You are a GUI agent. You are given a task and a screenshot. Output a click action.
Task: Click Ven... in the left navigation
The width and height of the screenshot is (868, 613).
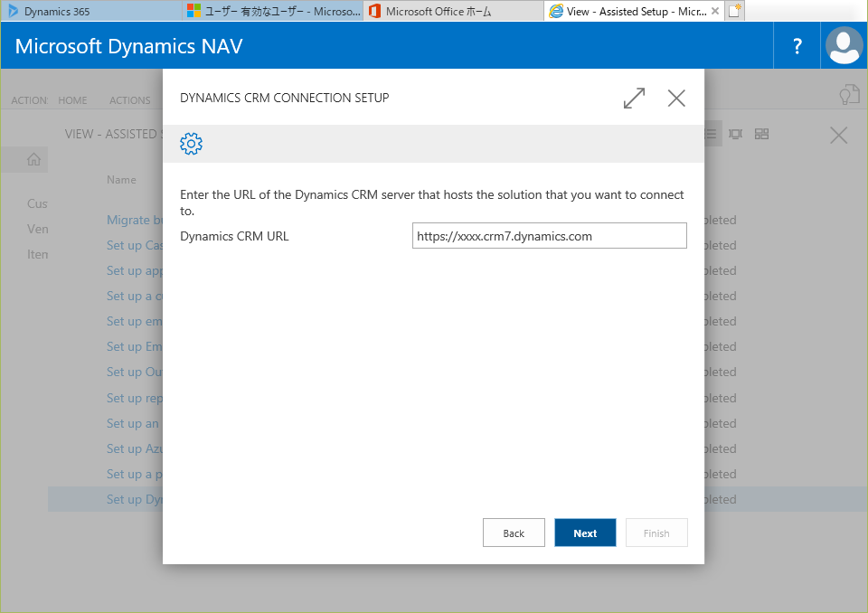click(38, 229)
